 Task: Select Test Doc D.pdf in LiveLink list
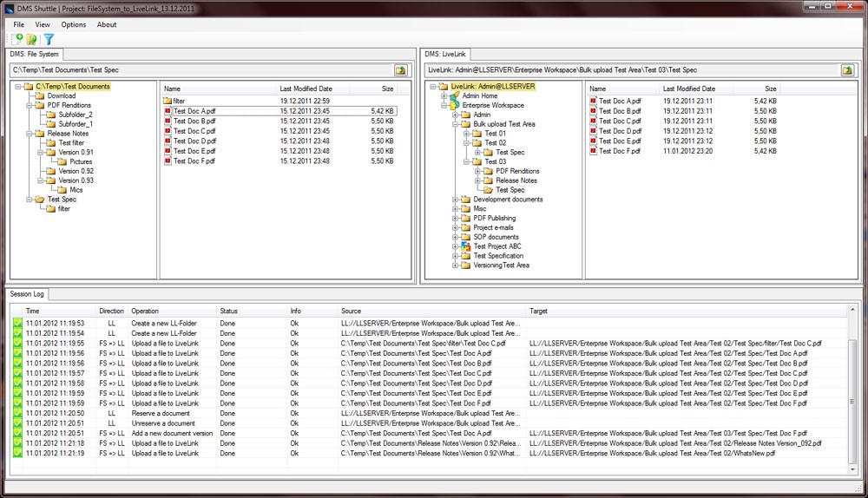click(x=620, y=131)
